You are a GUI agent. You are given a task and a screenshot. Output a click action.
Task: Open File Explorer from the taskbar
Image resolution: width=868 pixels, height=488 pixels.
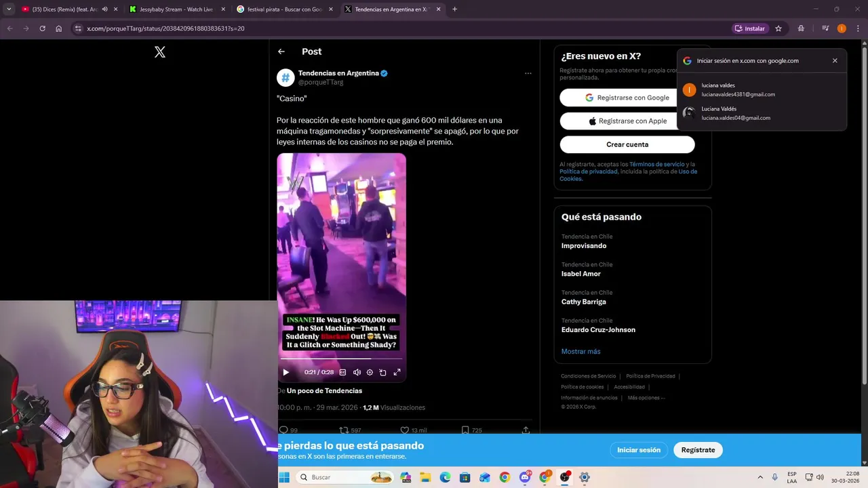[x=425, y=477]
